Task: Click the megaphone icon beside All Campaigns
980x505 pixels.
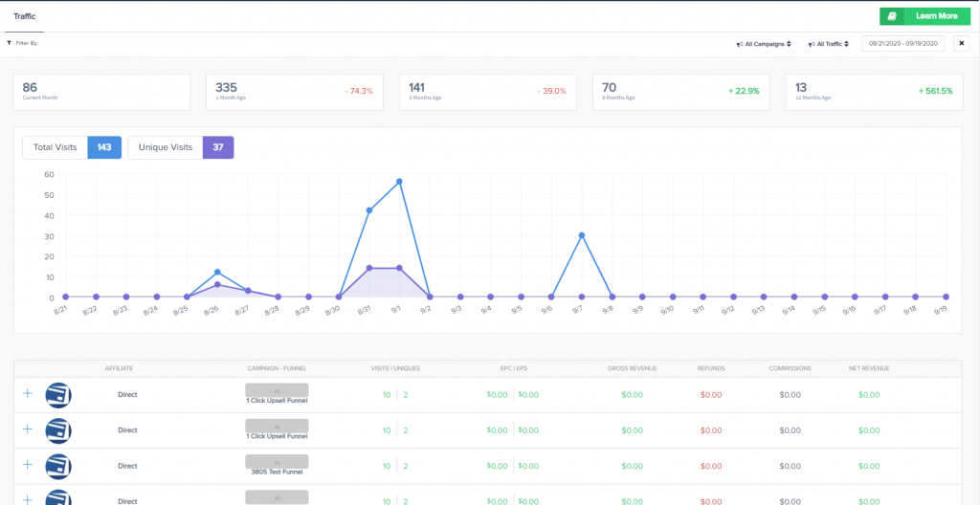Action: tap(739, 44)
